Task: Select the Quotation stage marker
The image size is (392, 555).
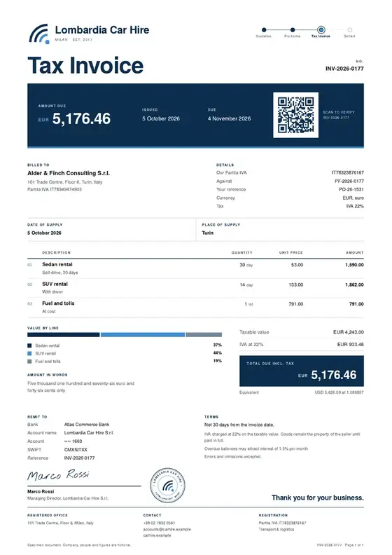Action: (x=264, y=30)
